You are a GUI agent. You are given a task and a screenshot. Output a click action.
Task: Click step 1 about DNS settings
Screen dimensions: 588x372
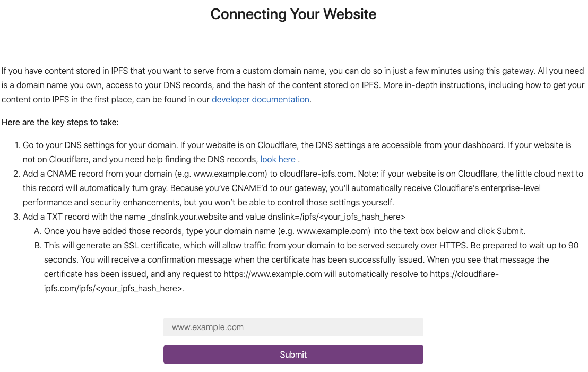click(292, 152)
